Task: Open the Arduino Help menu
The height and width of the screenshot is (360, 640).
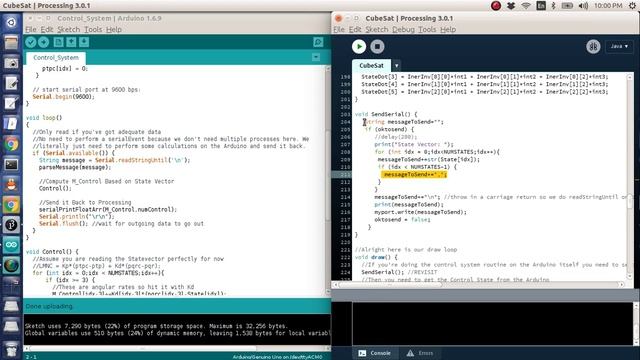Action: coord(114,29)
